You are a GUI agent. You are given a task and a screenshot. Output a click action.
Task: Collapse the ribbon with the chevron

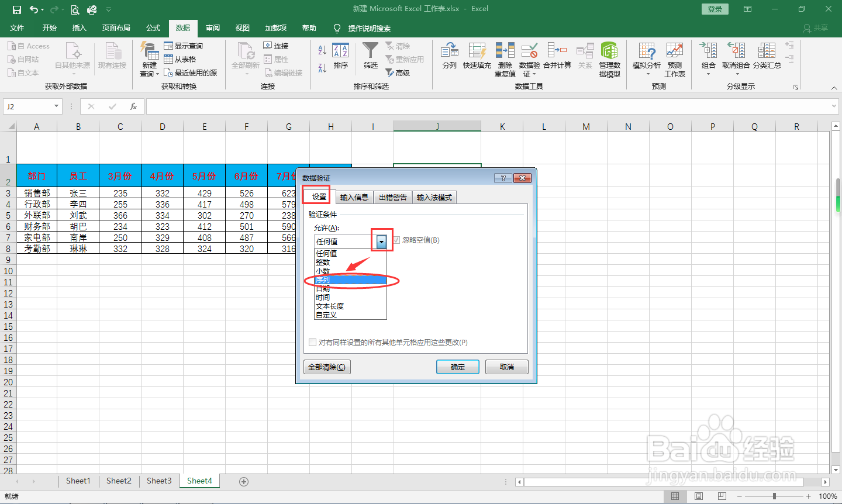tap(834, 87)
